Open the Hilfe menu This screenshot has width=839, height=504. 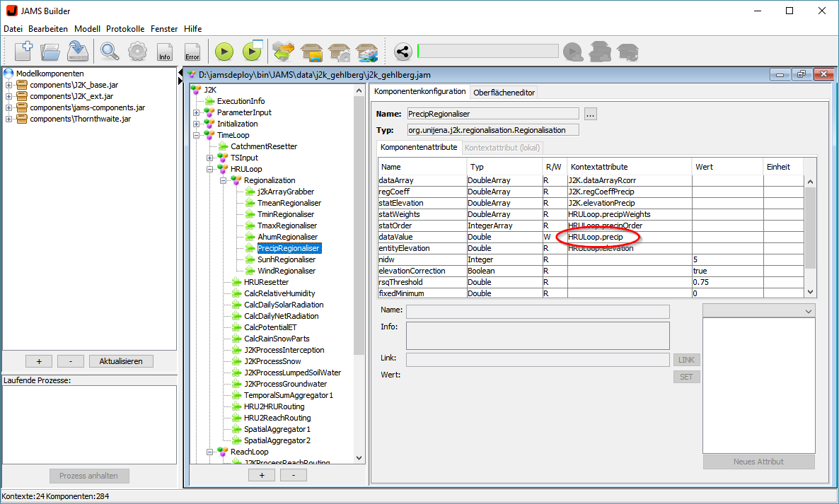[x=193, y=29]
